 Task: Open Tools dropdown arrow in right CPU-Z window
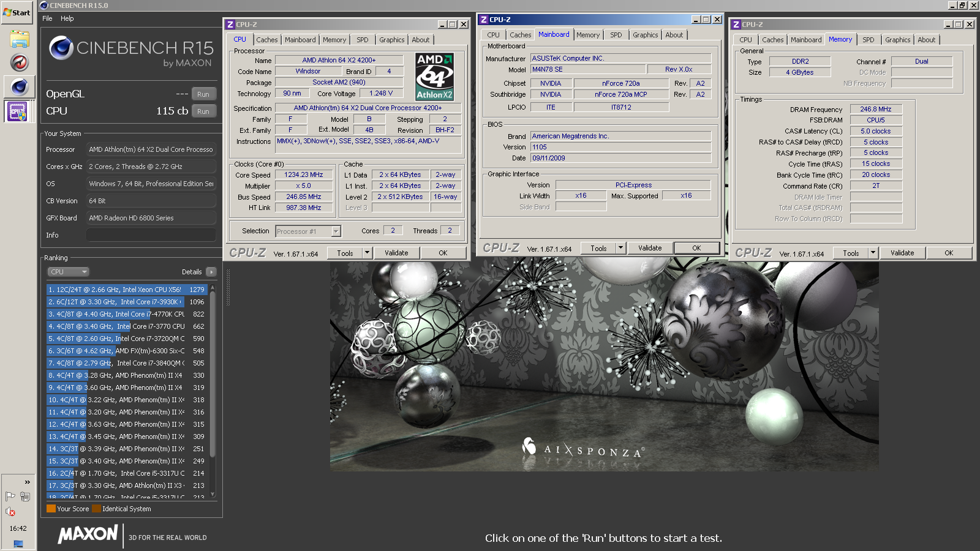tap(873, 253)
